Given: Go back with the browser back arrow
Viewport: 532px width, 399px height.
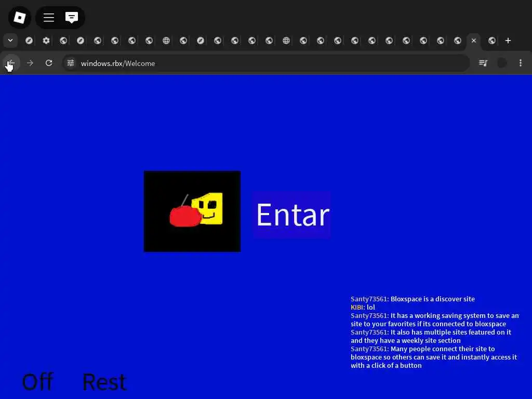Looking at the screenshot, I should click(11, 63).
